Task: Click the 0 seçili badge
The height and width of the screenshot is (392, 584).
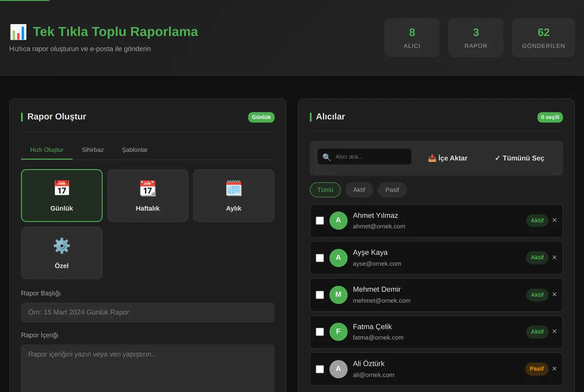Action: click(x=550, y=117)
